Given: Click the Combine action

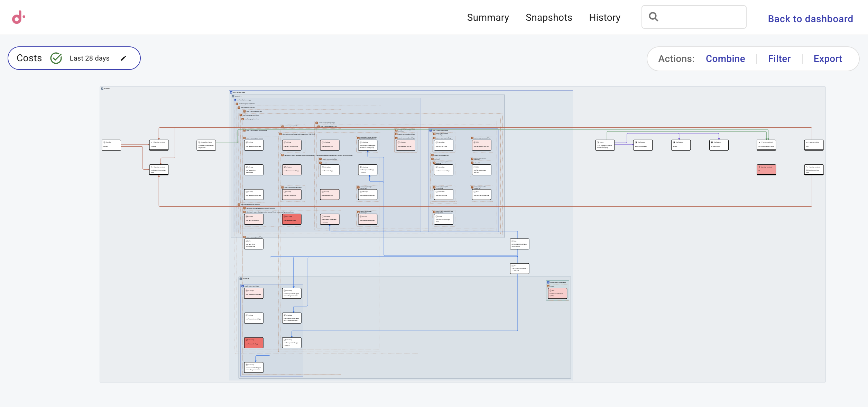Looking at the screenshot, I should (726, 58).
